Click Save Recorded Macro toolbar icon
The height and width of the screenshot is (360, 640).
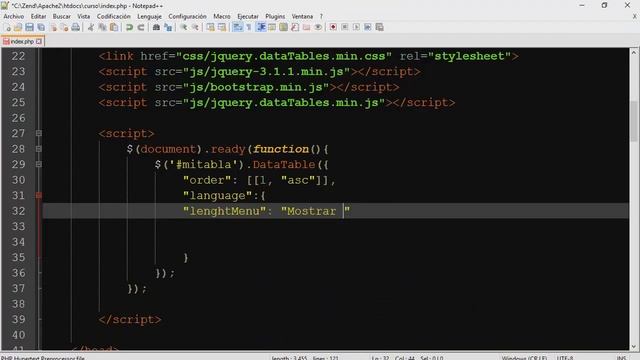[x=379, y=27]
